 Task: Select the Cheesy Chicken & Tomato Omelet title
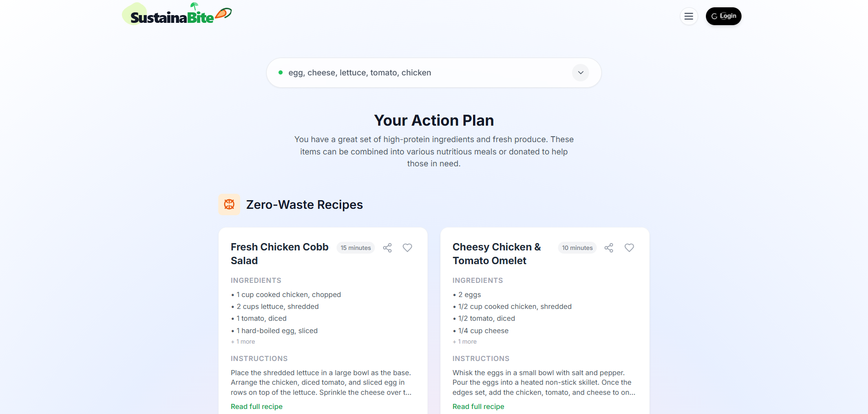point(497,253)
